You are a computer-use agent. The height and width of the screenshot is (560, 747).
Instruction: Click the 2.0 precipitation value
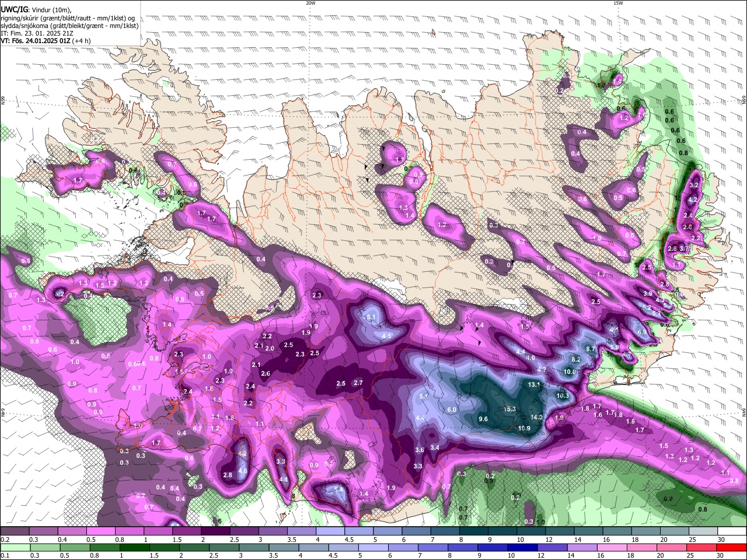tap(270, 348)
